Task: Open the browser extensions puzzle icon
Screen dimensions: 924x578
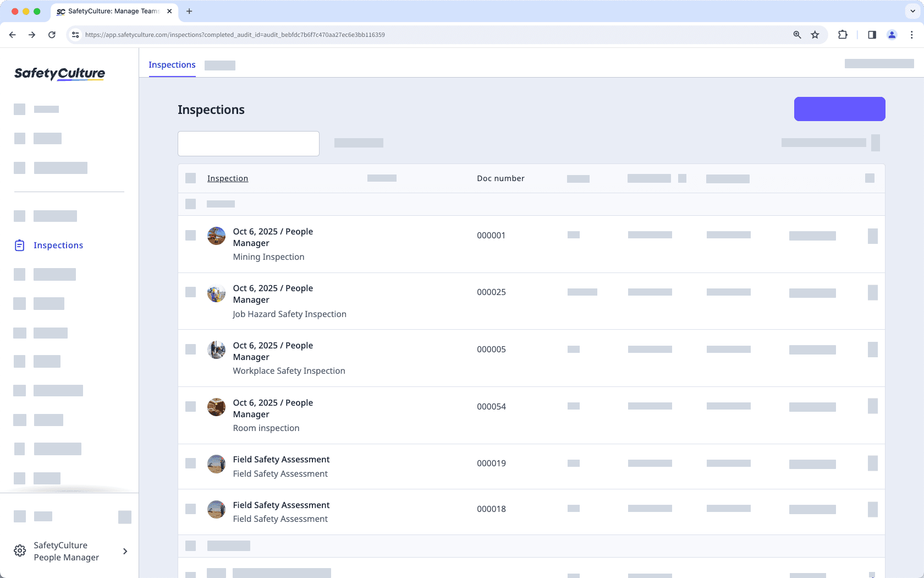Action: click(x=842, y=34)
